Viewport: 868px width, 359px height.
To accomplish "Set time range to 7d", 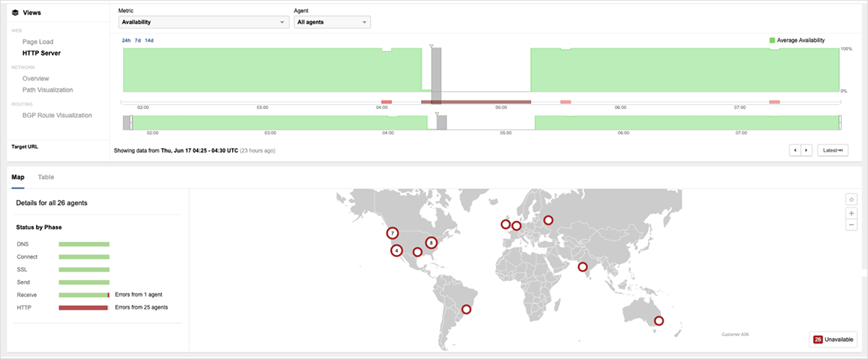I will click(x=137, y=40).
